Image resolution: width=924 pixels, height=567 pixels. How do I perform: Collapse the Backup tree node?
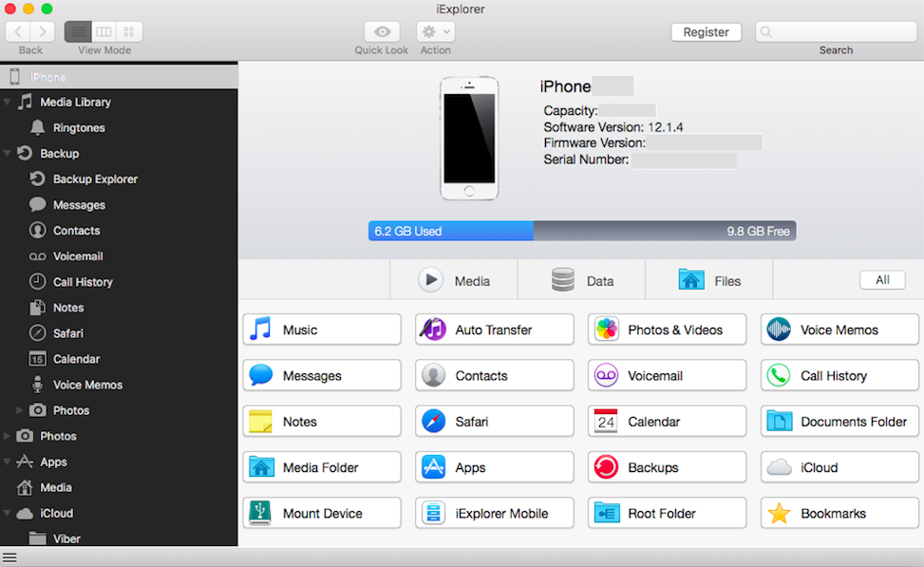pyautogui.click(x=7, y=153)
